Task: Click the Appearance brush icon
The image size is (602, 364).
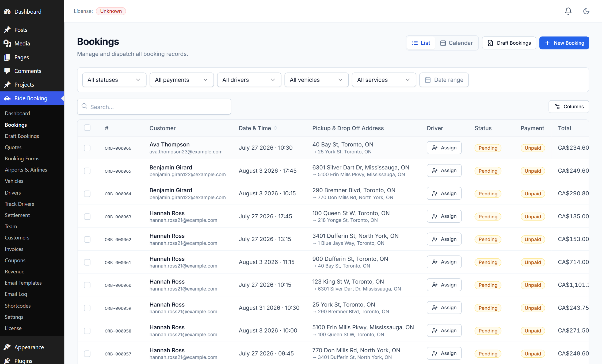Action: tap(7, 347)
